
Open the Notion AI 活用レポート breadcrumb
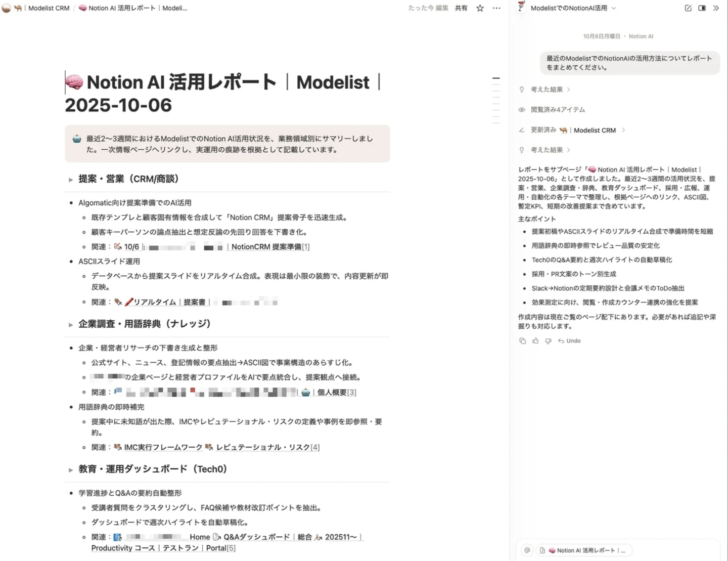(133, 8)
